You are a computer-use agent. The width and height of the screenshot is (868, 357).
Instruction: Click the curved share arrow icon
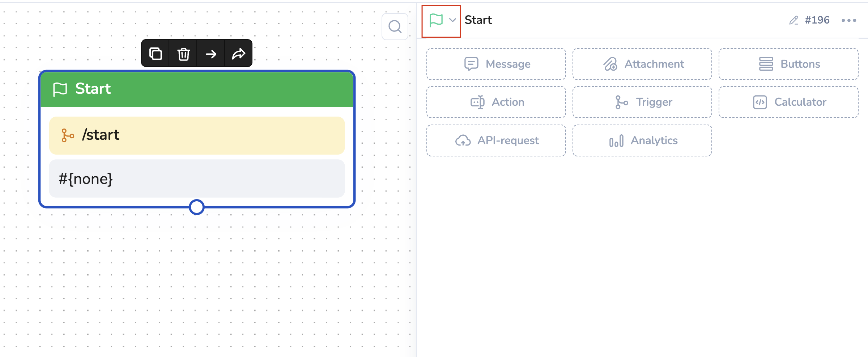click(x=239, y=54)
